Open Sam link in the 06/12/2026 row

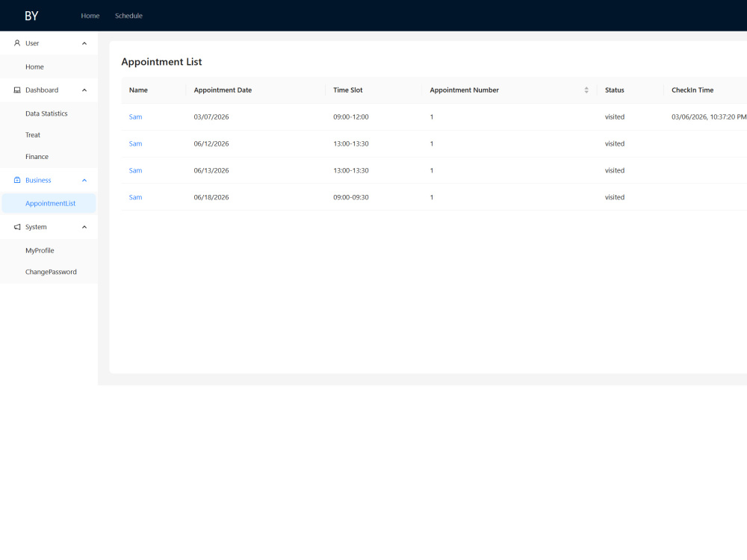point(135,143)
